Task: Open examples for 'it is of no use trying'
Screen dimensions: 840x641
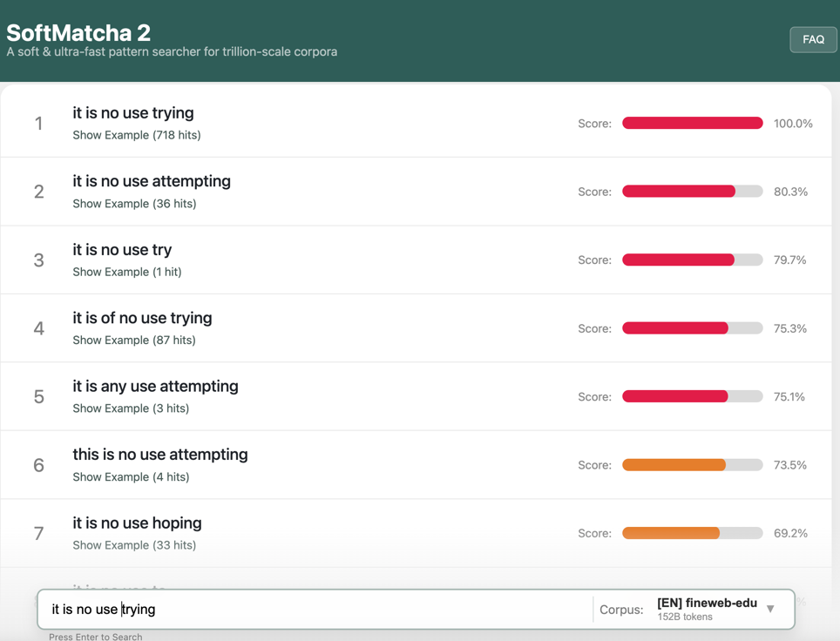Action: click(134, 340)
